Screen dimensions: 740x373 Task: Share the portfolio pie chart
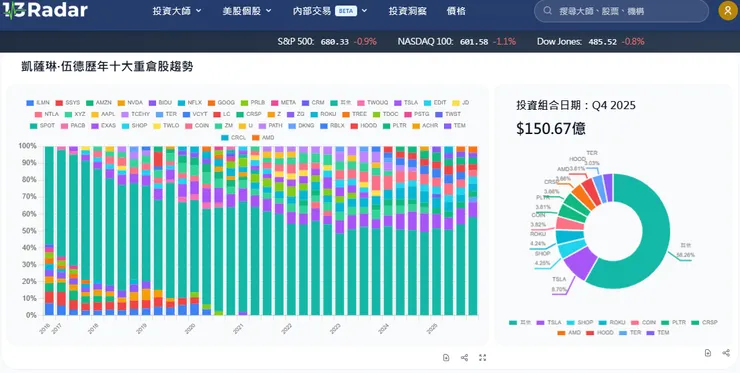726,353
